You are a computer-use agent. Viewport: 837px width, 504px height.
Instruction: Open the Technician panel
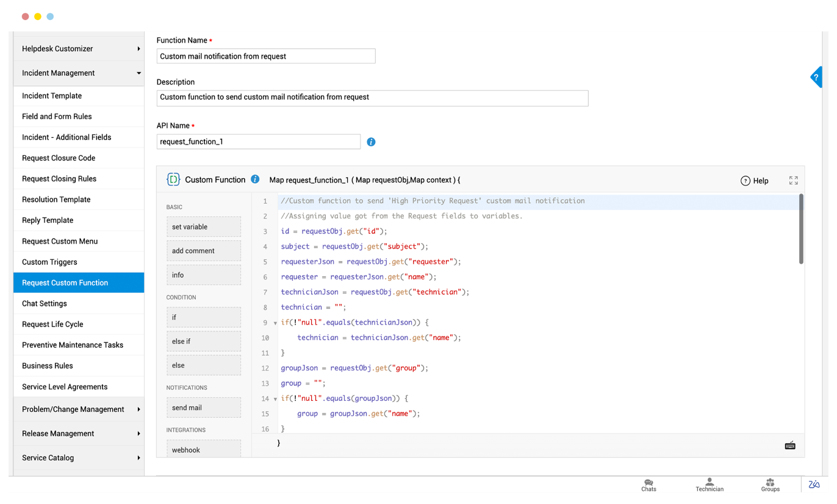709,485
